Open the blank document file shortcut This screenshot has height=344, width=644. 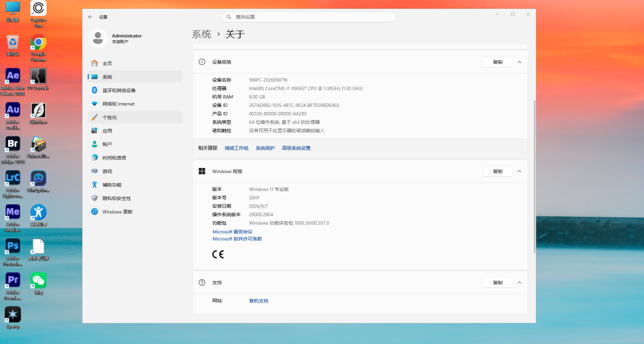38,250
